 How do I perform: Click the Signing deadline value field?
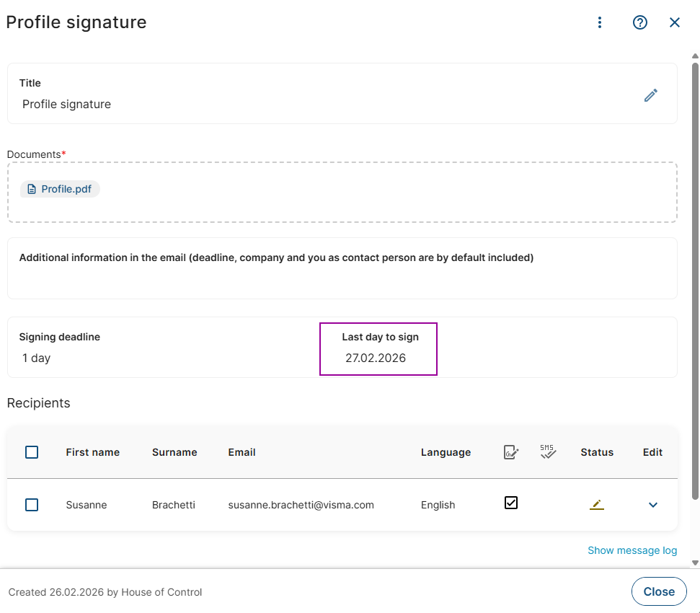(37, 358)
